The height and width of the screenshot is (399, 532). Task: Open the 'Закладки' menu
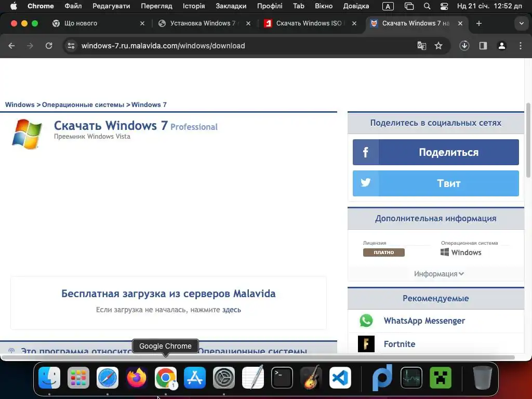pos(231,6)
